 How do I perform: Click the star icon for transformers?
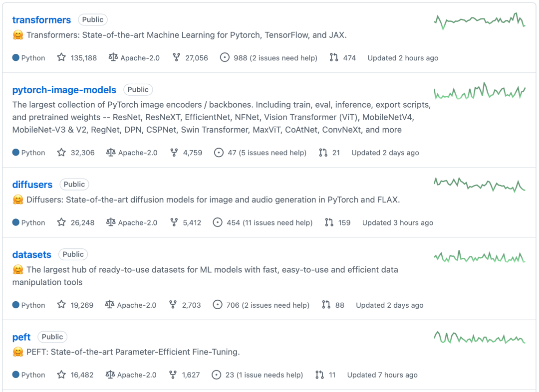click(x=61, y=57)
